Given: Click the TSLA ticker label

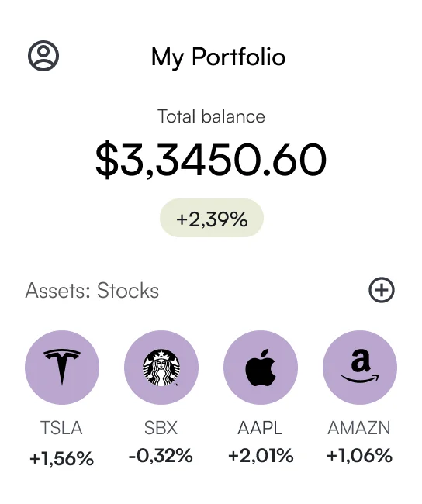Looking at the screenshot, I should coord(61,428).
